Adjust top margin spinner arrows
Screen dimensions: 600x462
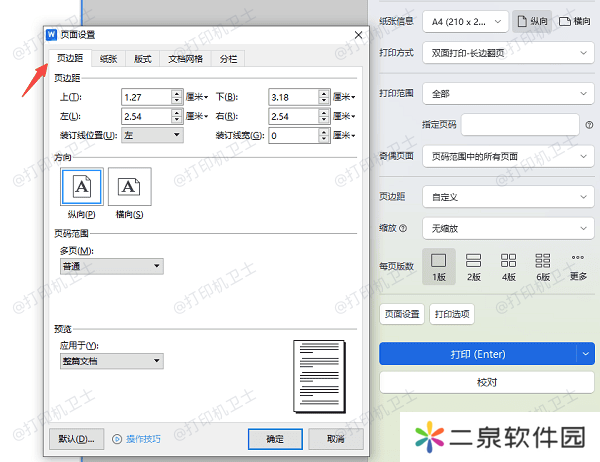tap(176, 97)
